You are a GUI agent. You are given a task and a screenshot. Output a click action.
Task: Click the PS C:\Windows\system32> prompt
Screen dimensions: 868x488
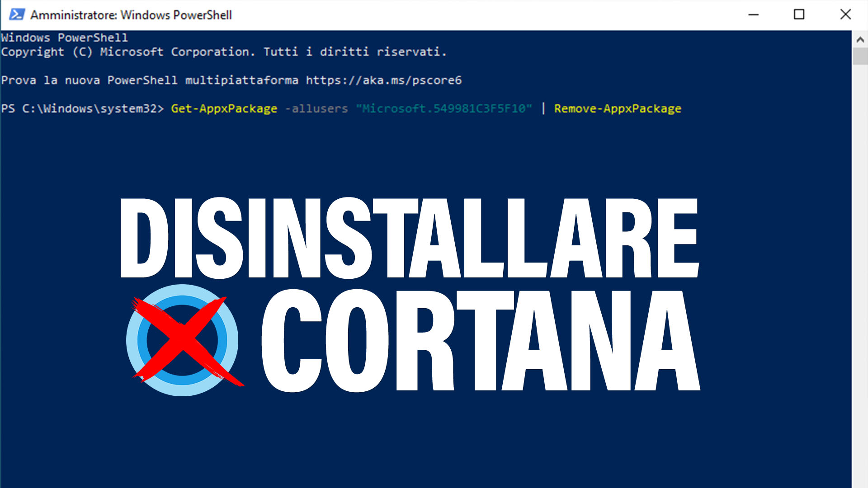82,109
